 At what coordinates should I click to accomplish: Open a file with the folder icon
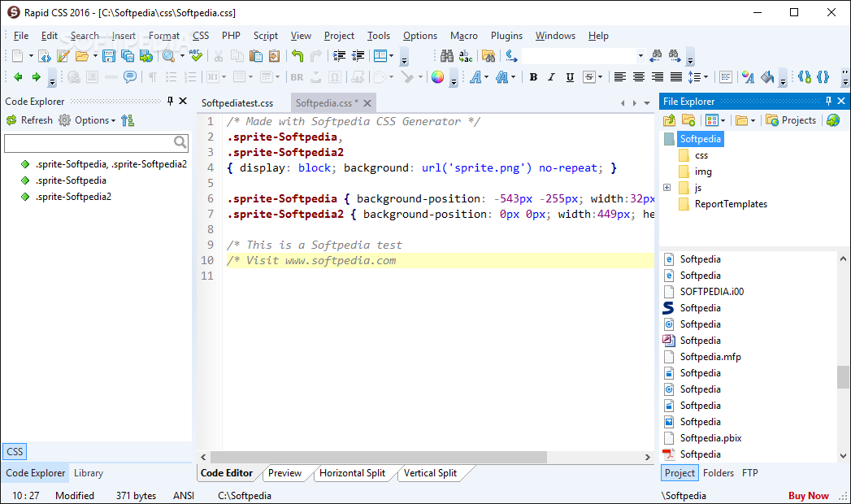tap(82, 56)
